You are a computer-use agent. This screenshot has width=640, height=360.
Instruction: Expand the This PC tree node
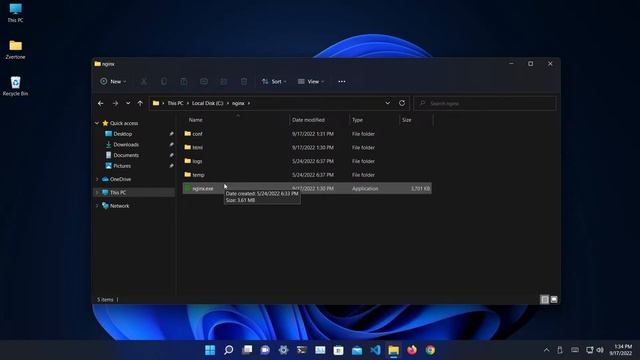point(97,192)
